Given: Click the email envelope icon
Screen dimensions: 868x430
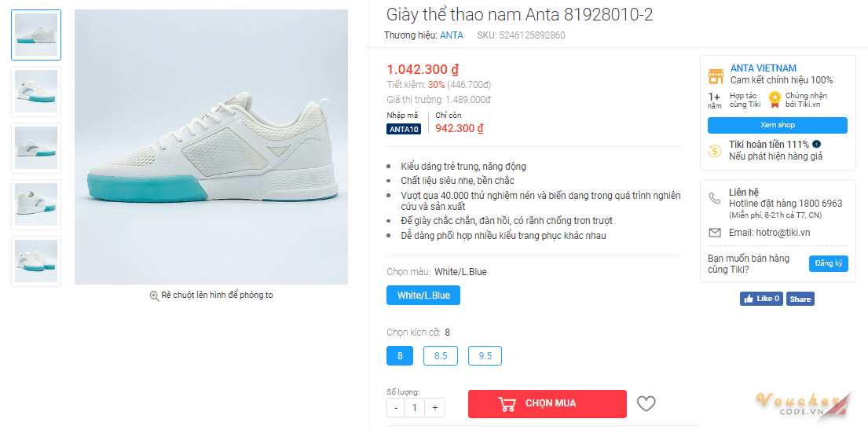Looking at the screenshot, I should (715, 233).
